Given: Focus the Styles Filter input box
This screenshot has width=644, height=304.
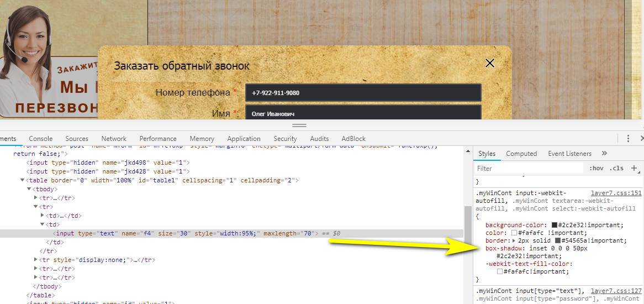Looking at the screenshot, I should coord(529,168).
